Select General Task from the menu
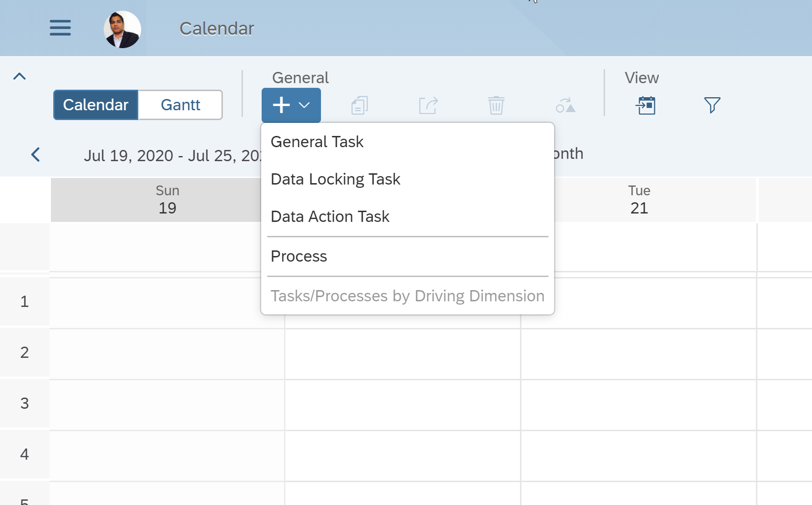Screen dimensions: 812x505 tap(317, 142)
